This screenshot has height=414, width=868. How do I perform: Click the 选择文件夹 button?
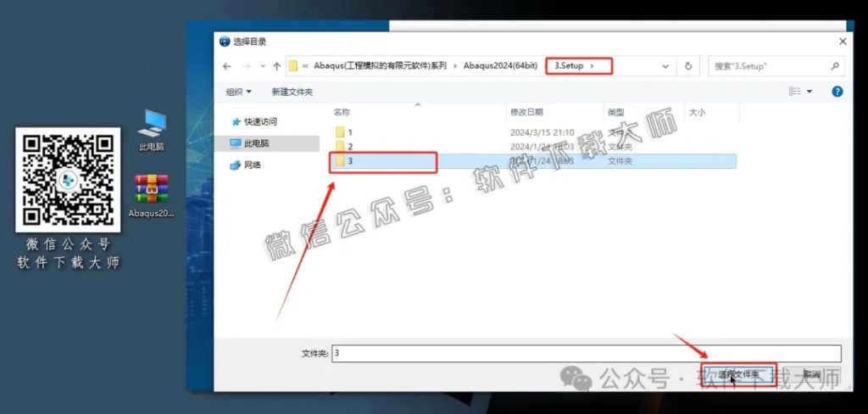(738, 375)
